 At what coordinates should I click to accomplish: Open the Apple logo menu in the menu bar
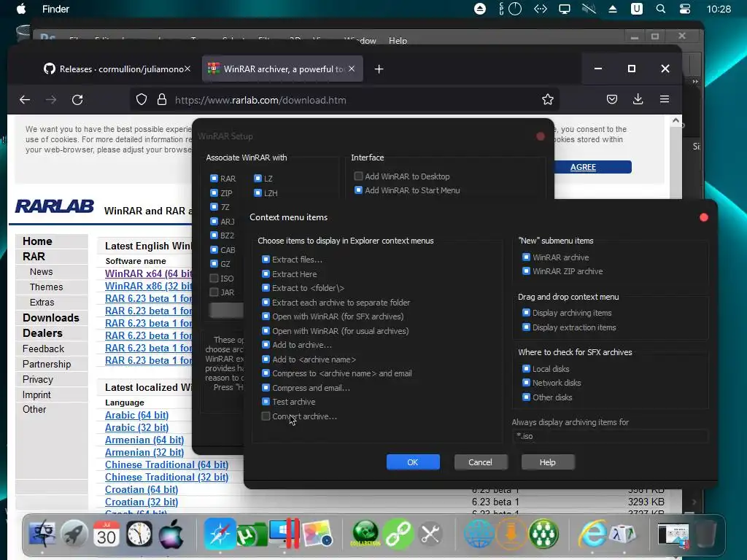click(x=21, y=9)
